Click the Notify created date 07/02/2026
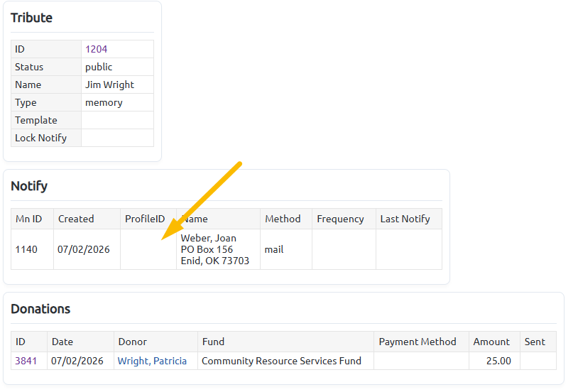 tap(84, 249)
